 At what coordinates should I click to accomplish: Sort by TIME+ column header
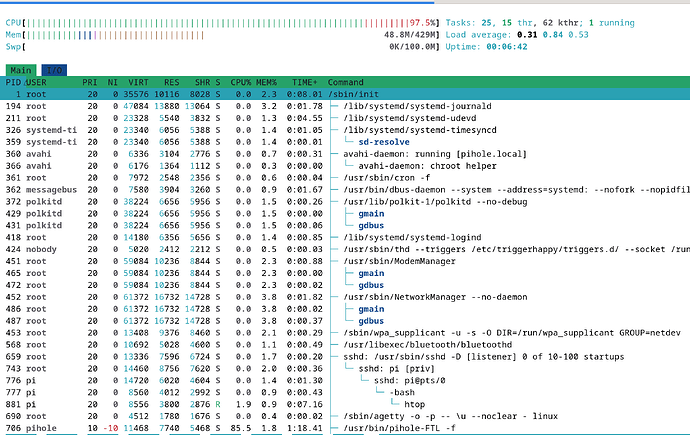click(x=305, y=82)
